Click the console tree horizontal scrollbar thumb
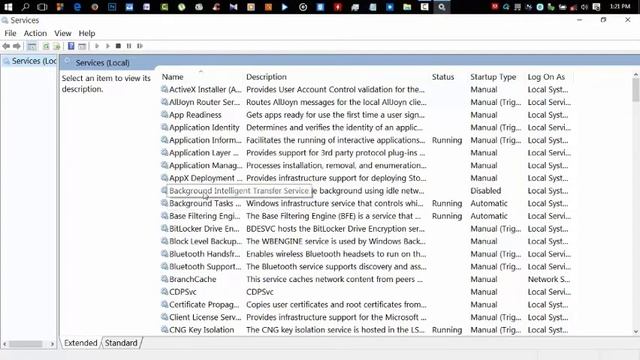 tap(26, 344)
